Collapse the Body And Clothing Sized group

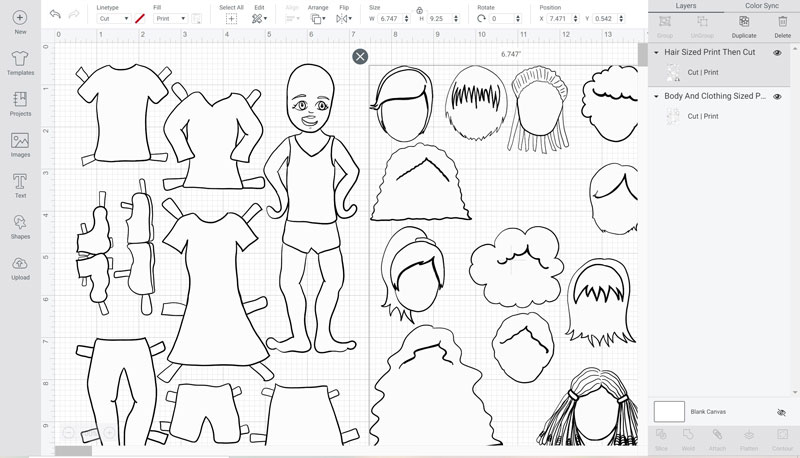[656, 96]
